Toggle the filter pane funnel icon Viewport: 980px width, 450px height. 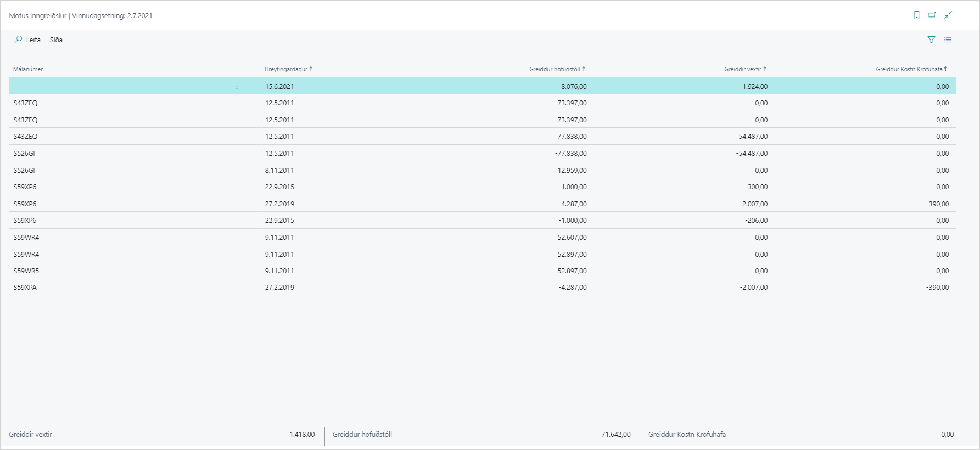coord(931,40)
